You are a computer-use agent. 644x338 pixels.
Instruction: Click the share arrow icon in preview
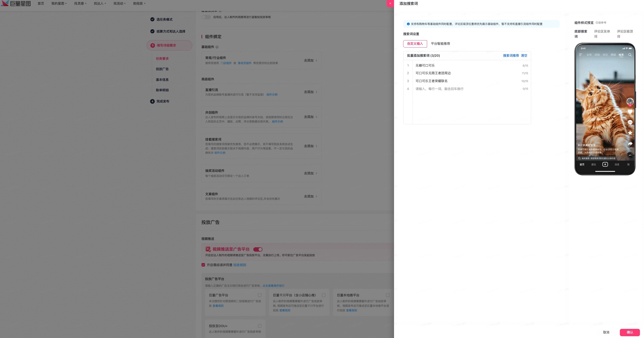(630, 144)
